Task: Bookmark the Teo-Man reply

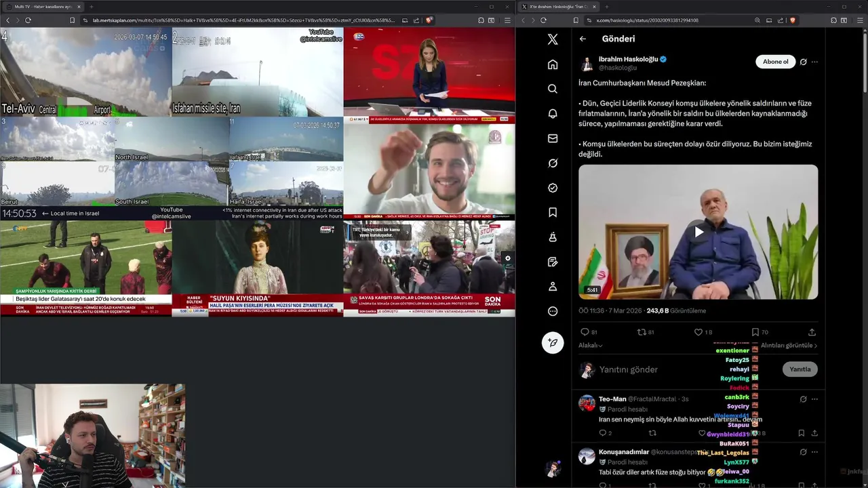Action: click(801, 433)
